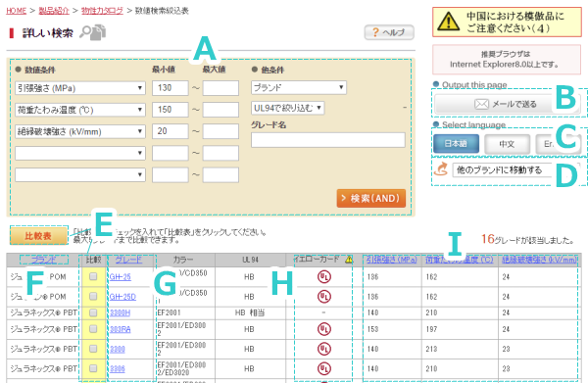
Task: Sort by the 引張強さ (MPa) column header
Action: click(391, 260)
